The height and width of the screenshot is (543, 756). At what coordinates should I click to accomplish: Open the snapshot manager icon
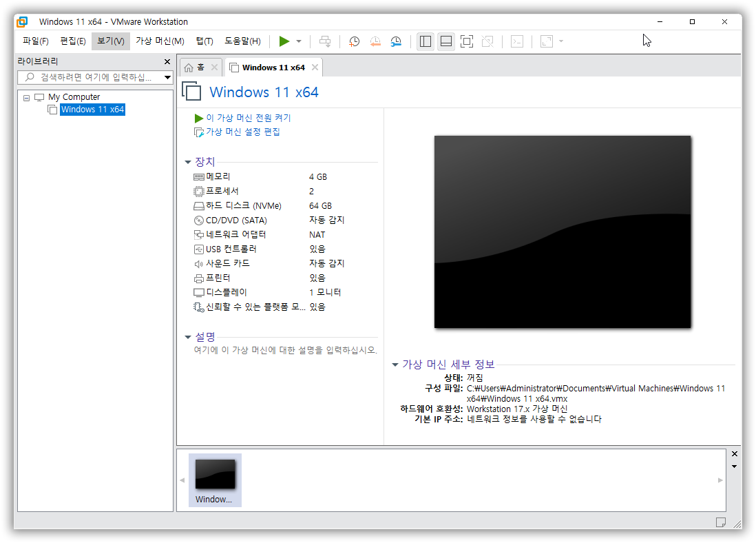click(x=396, y=41)
